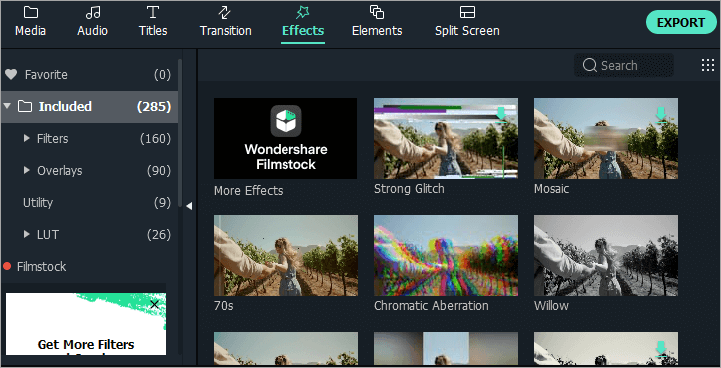
Task: Expand the Filters category
Action: (x=26, y=138)
